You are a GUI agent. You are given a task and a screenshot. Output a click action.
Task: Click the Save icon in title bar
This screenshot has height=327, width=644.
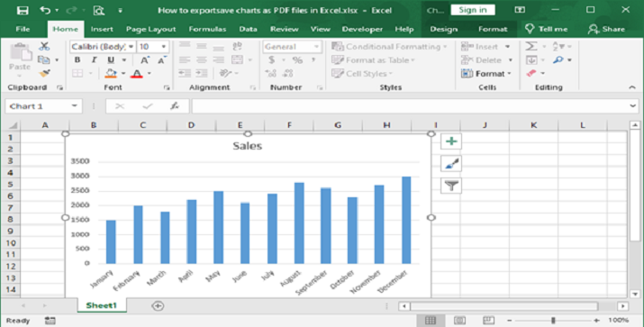pos(23,10)
